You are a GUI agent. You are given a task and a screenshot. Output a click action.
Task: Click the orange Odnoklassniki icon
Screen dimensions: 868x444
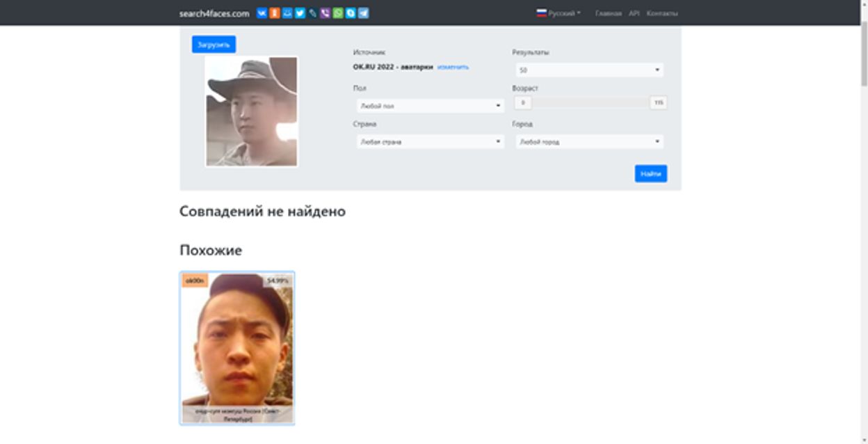click(275, 13)
